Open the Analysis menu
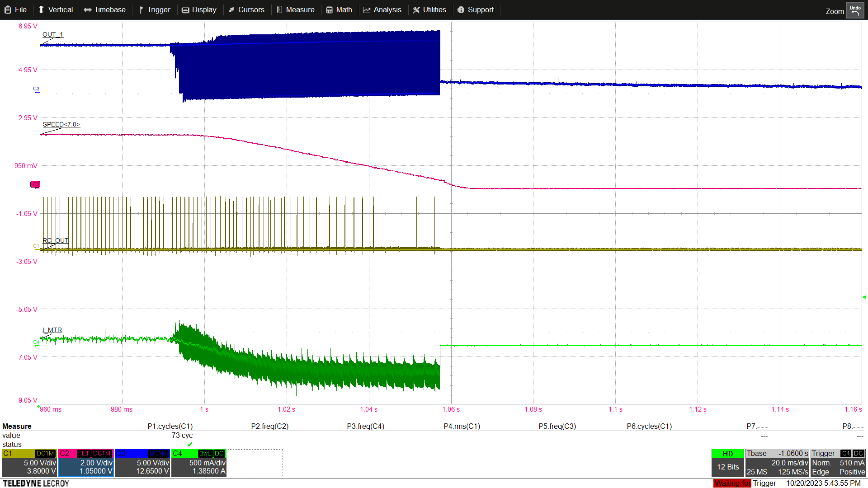The image size is (868, 488). point(382,9)
